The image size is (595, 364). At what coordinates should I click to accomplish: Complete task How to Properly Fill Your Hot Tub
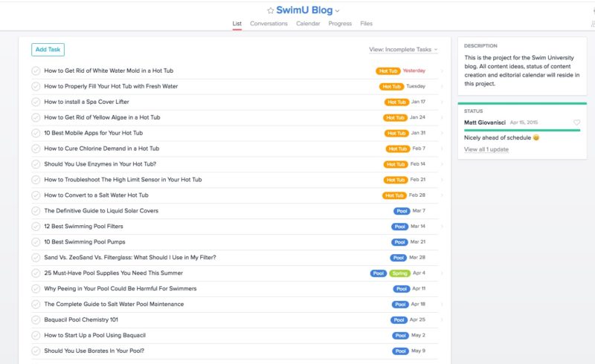point(36,86)
